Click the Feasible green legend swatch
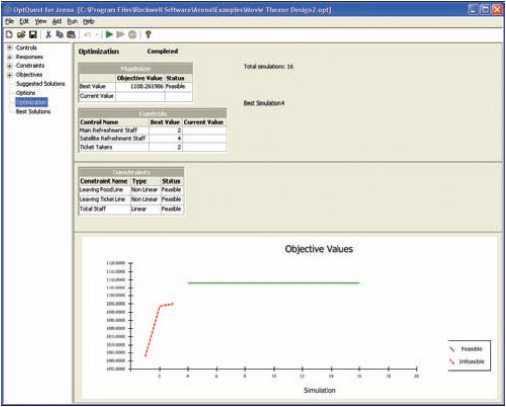The image size is (506, 407). tap(452, 349)
